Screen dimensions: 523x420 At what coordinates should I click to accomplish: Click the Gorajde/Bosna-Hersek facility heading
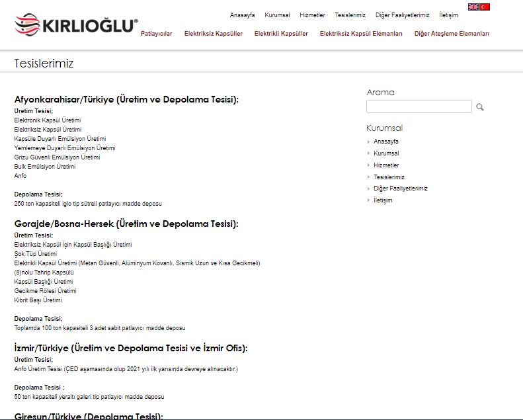point(126,224)
